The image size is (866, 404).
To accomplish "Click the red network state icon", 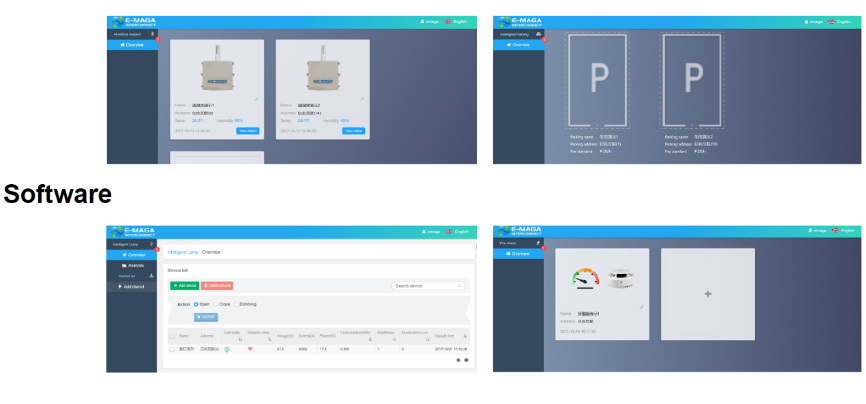I will pos(250,349).
